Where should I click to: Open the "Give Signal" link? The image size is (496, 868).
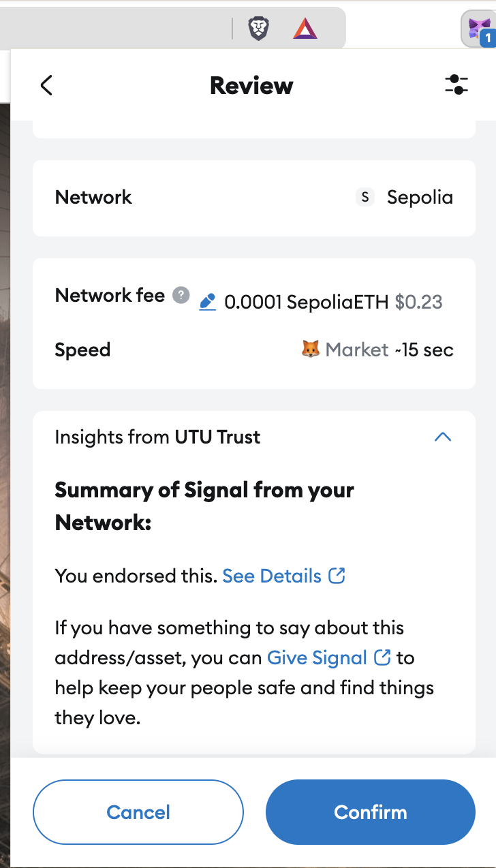coord(317,657)
